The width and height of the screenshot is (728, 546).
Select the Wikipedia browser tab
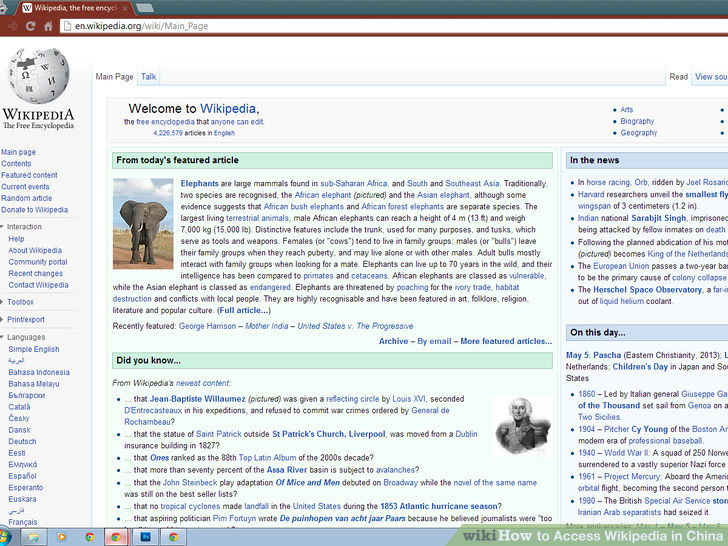coord(74,8)
